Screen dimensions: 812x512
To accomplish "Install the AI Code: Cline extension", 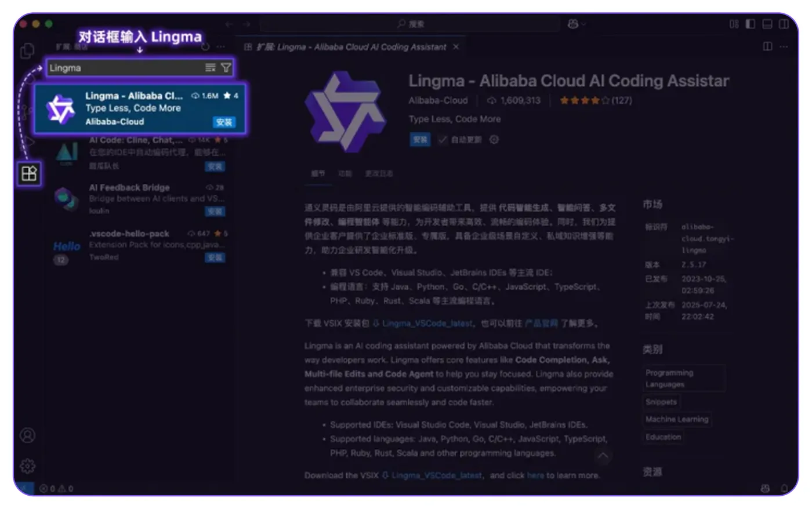I will tap(215, 166).
